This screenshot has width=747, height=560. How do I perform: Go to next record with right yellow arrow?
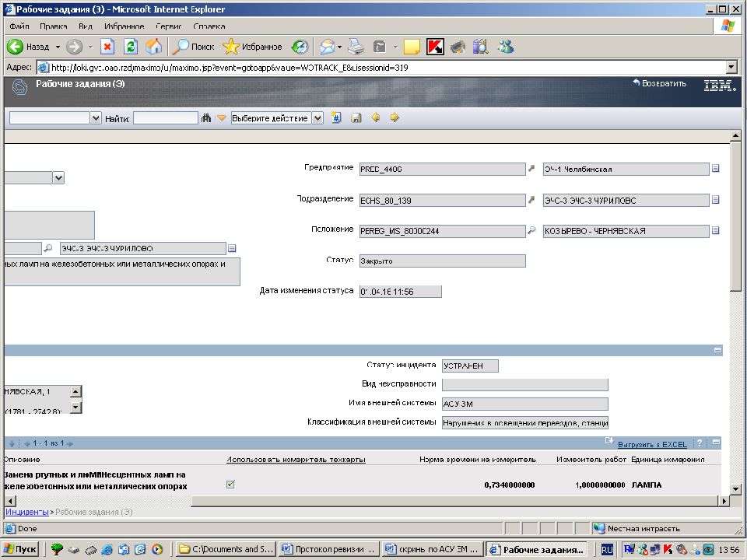click(395, 117)
